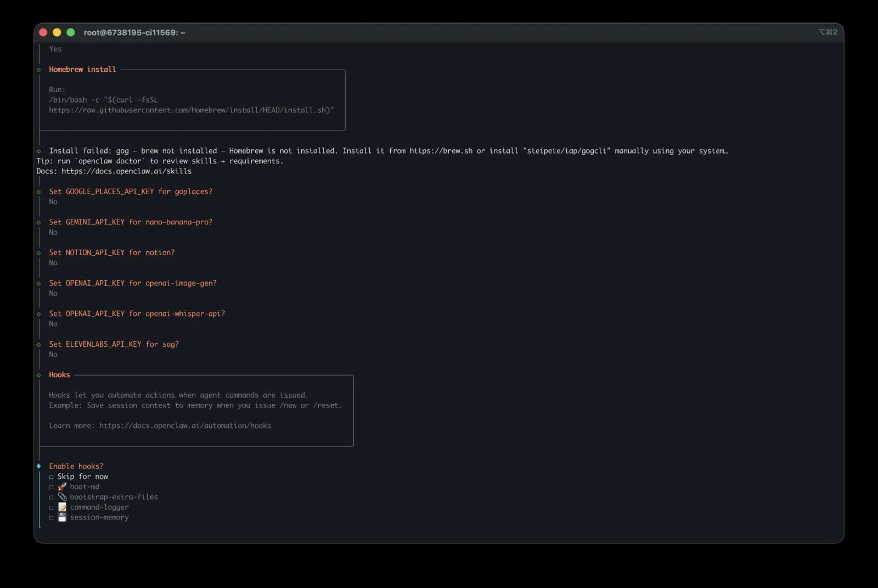The height and width of the screenshot is (588, 878).
Task: Click the green zoom button of the terminal window
Action: (x=71, y=32)
